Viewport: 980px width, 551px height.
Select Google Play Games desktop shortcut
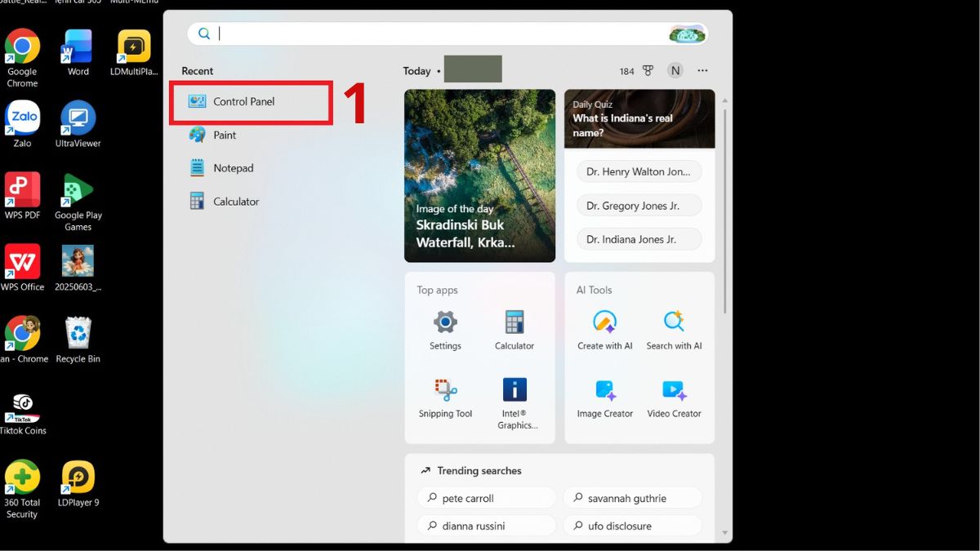click(x=78, y=202)
